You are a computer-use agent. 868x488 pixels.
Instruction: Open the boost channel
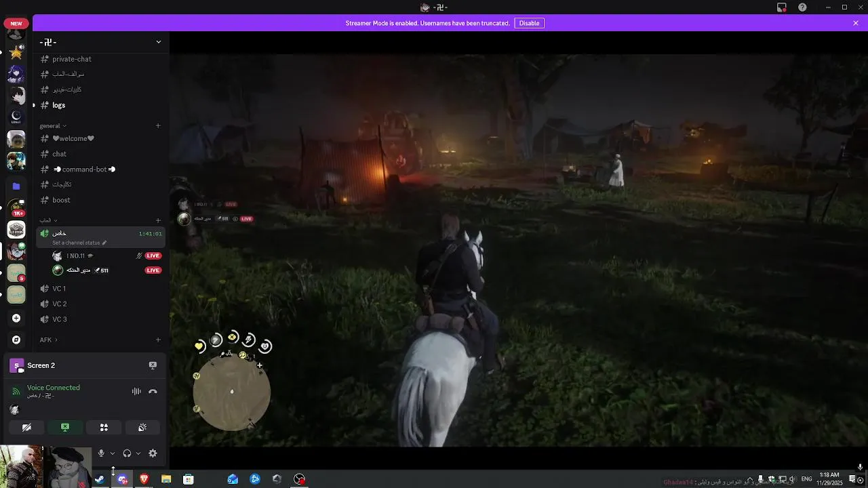point(100,200)
